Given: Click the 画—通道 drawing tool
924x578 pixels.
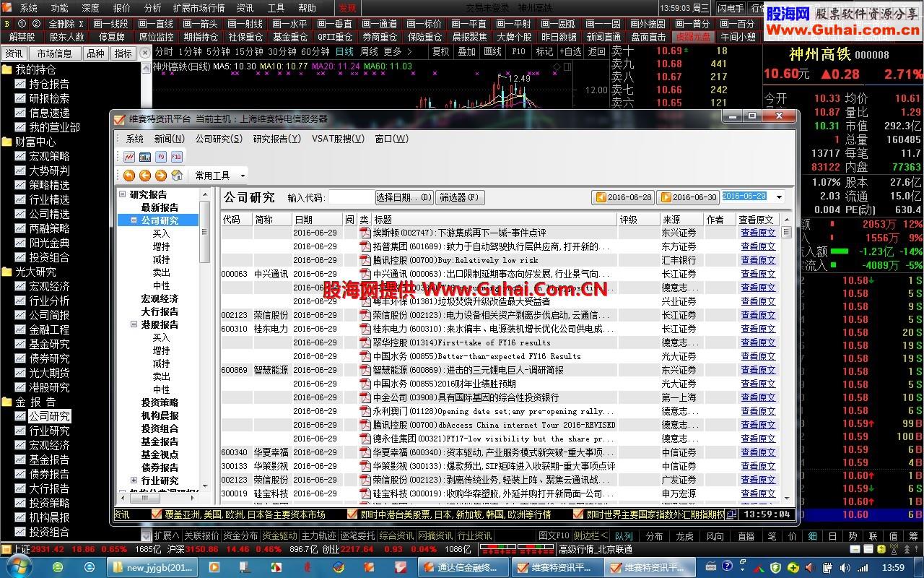Looking at the screenshot, I should tap(380, 24).
